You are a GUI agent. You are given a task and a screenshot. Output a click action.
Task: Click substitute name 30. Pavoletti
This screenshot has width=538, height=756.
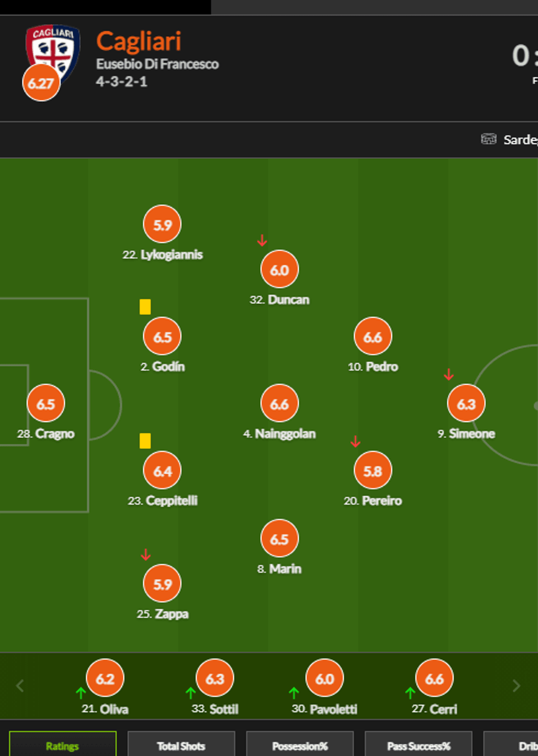324,709
